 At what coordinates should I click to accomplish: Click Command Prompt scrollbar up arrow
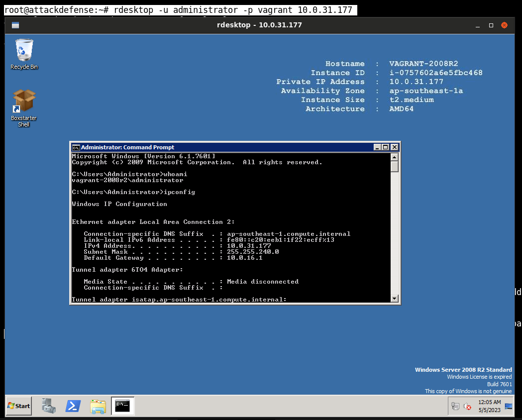pyautogui.click(x=395, y=157)
